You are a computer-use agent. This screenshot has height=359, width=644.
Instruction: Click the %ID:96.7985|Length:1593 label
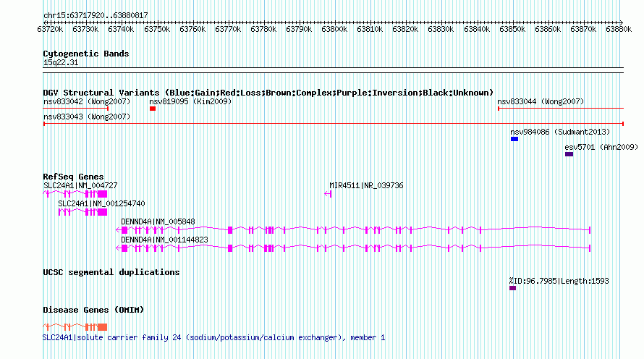tap(559, 281)
